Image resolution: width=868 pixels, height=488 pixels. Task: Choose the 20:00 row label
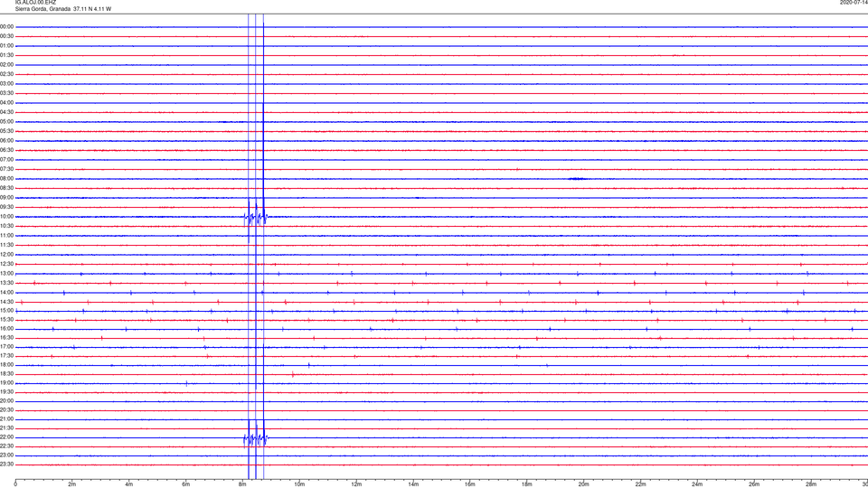click(7, 401)
